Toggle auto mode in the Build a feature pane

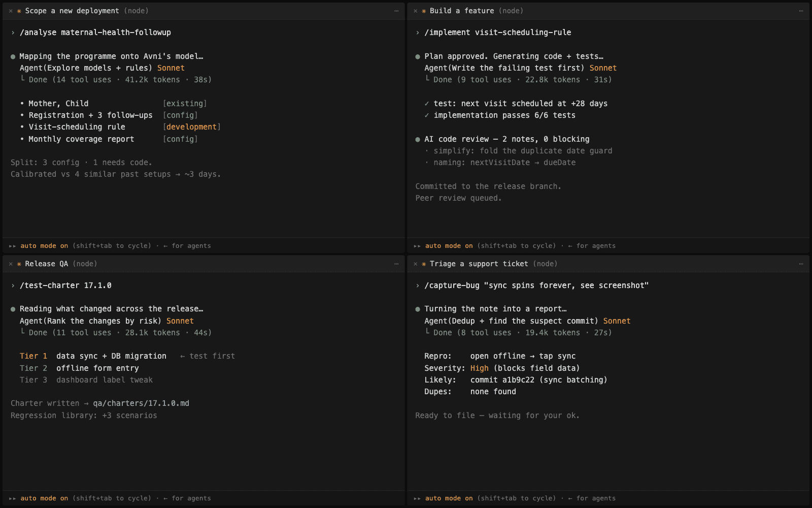pos(449,246)
